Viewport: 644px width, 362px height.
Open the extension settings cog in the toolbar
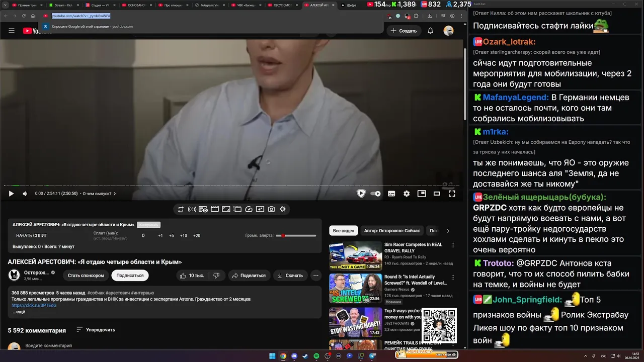(283, 209)
